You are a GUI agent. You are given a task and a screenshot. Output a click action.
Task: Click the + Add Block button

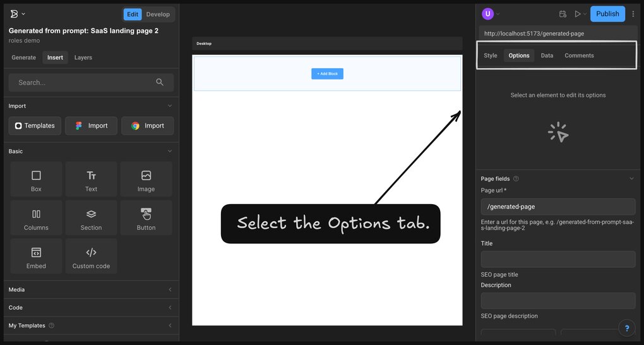tap(327, 73)
